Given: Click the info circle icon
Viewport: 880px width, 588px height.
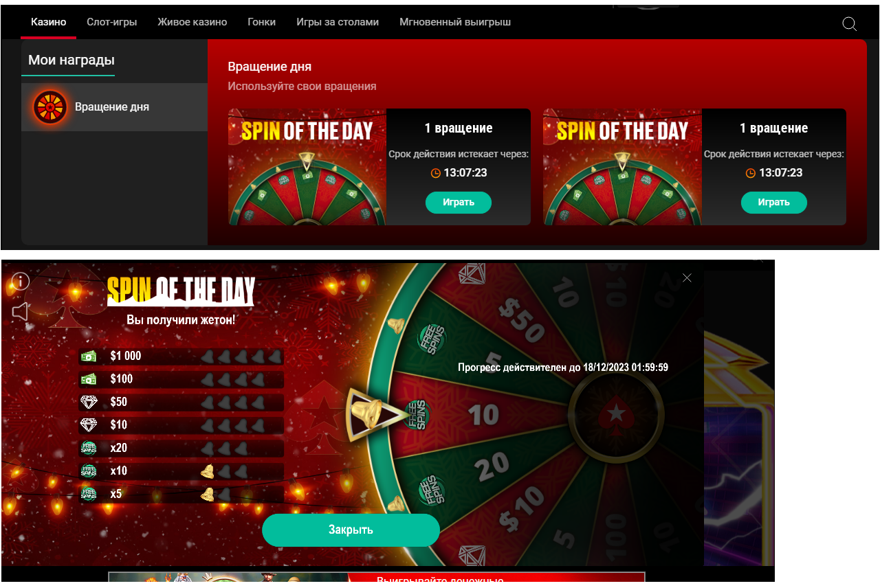Looking at the screenshot, I should coord(21,281).
